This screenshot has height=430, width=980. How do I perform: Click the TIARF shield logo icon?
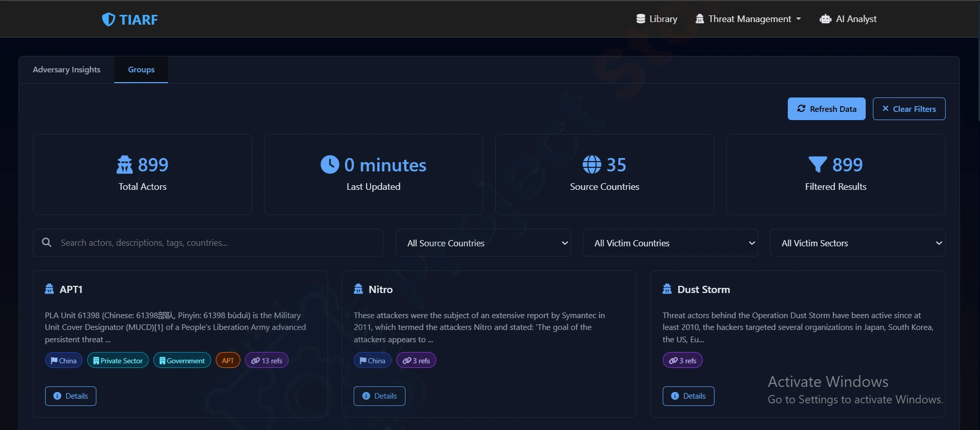108,19
